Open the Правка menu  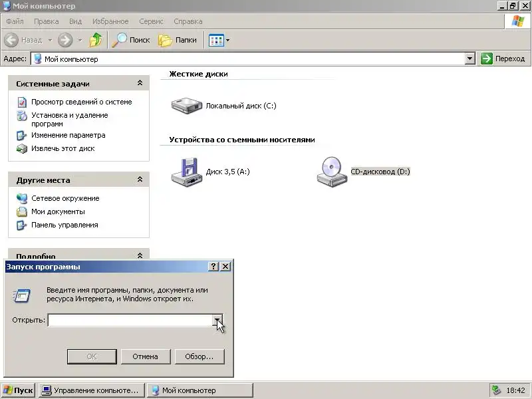(x=47, y=21)
